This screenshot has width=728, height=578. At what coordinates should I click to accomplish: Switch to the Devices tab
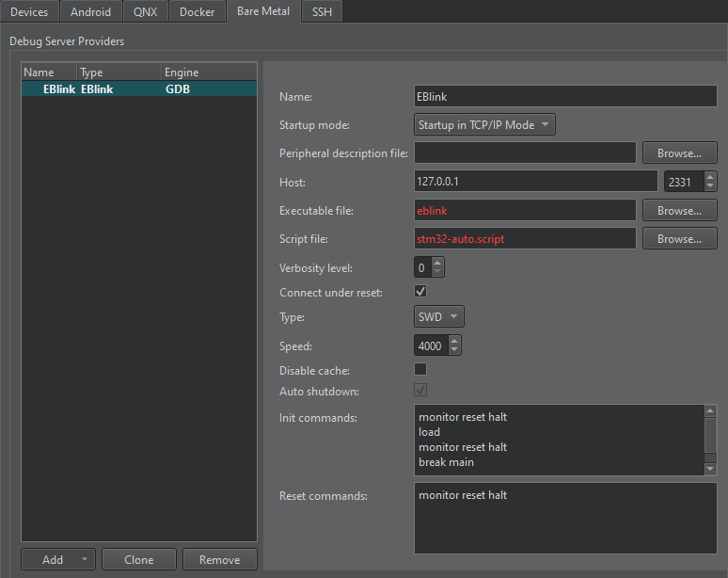pos(29,12)
